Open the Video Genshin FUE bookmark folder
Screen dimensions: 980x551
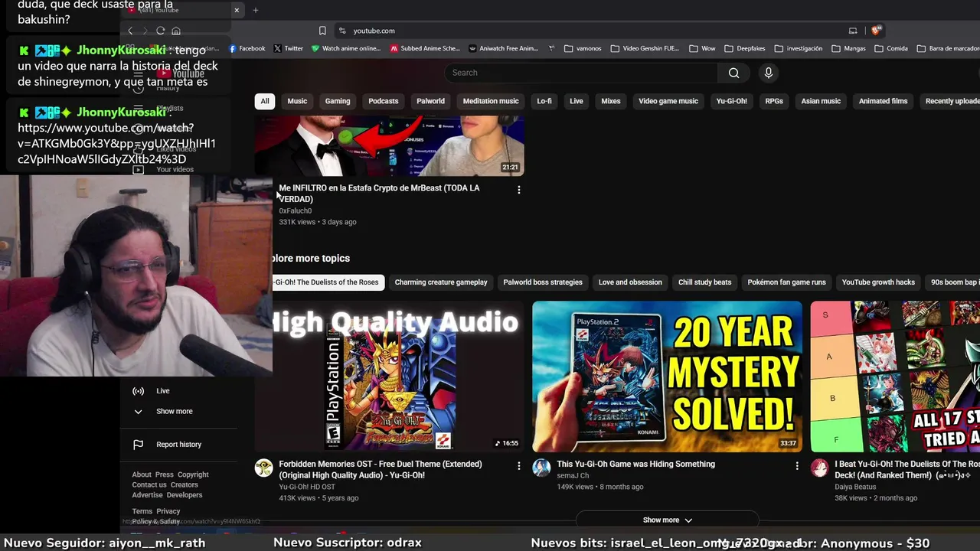point(645,48)
